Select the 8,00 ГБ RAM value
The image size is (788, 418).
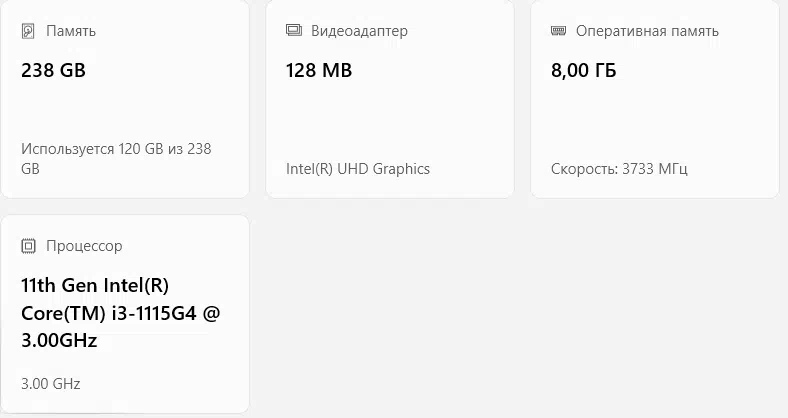tap(583, 71)
